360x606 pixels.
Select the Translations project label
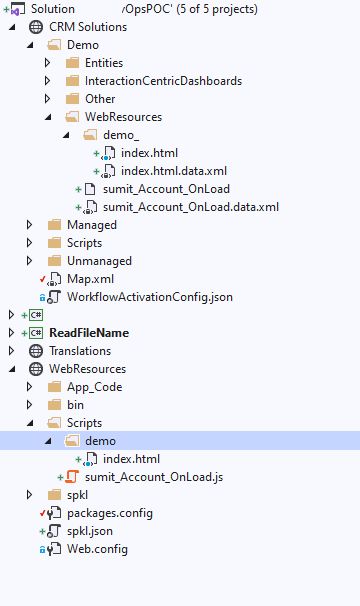[x=80, y=351]
